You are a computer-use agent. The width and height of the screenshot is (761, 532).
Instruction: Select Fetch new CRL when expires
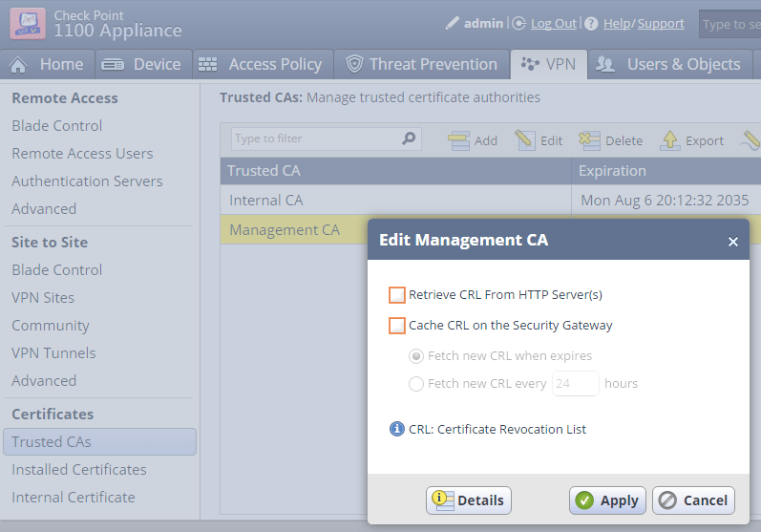[416, 356]
